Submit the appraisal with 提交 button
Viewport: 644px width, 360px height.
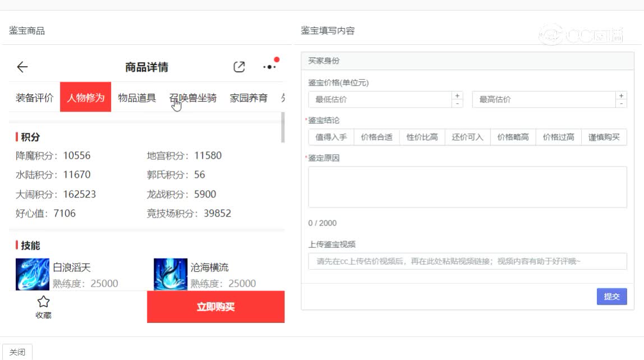pos(611,297)
